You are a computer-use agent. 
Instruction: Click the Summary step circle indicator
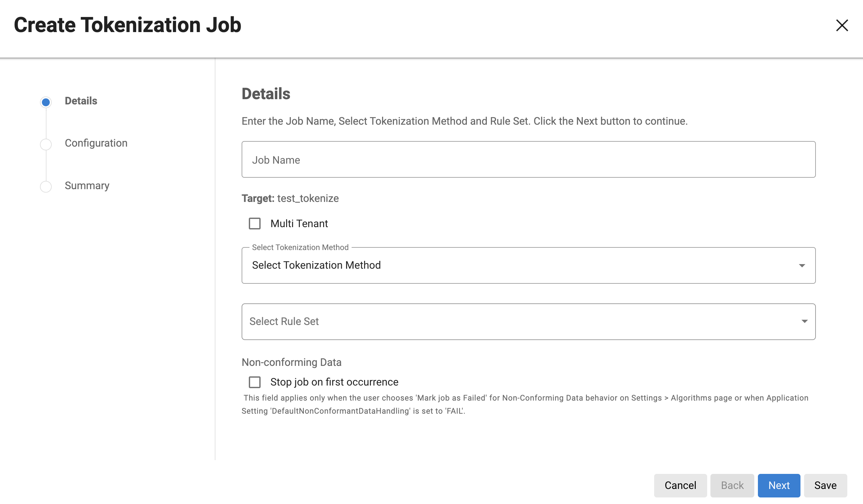[x=46, y=187]
